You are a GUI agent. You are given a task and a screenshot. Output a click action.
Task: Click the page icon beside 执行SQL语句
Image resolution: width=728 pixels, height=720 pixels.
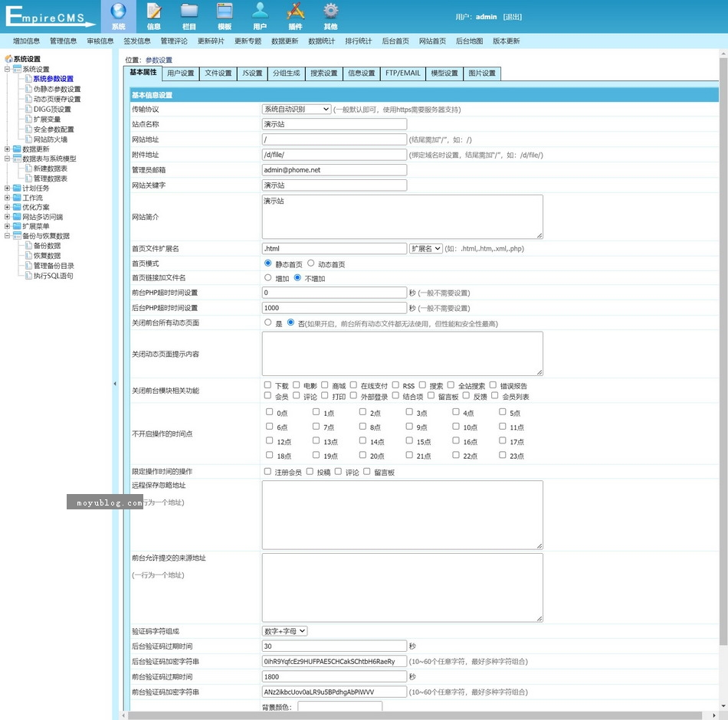(28, 276)
